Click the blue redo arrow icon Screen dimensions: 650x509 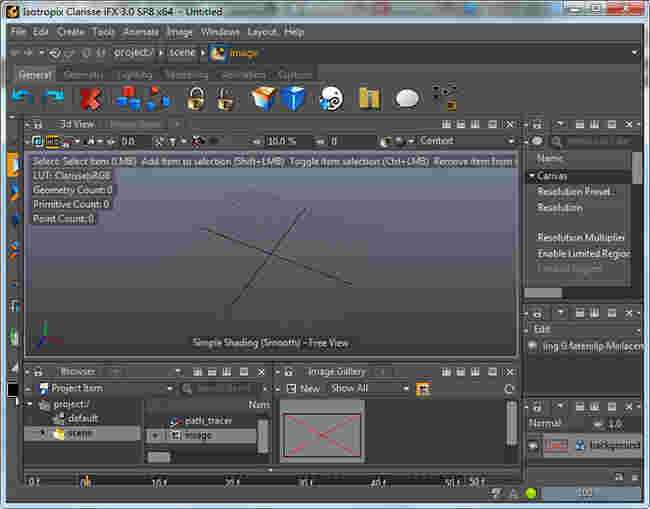[x=54, y=98]
